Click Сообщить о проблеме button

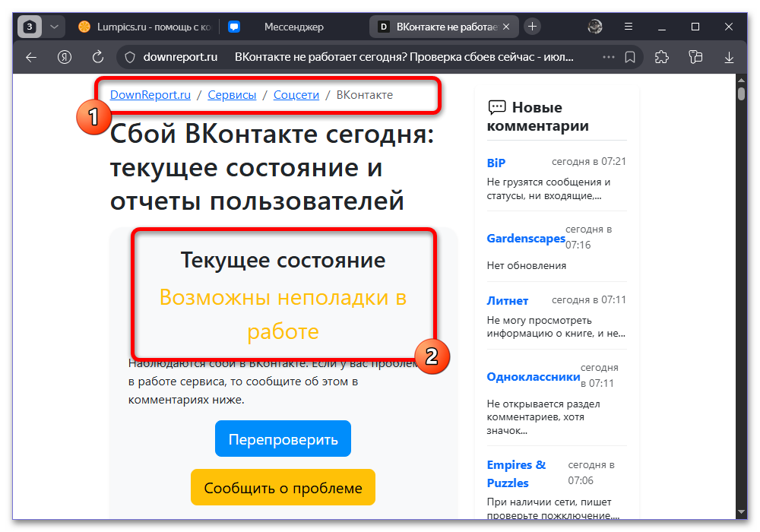click(x=283, y=487)
